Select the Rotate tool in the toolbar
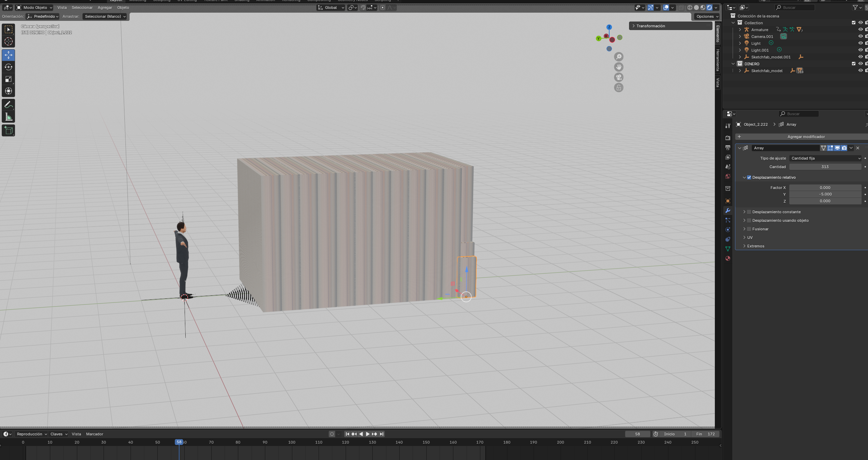The width and height of the screenshot is (868, 460). 9,67
